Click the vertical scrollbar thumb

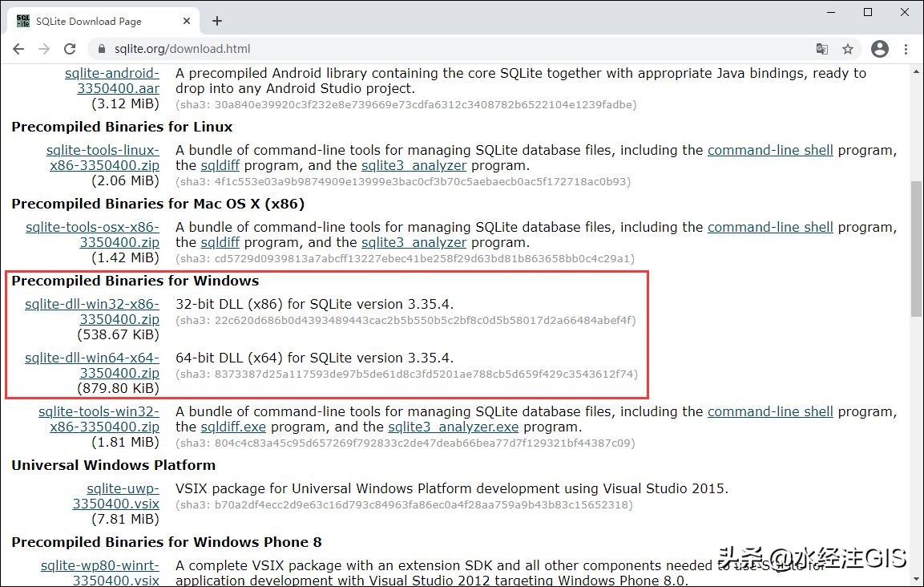tap(916, 248)
